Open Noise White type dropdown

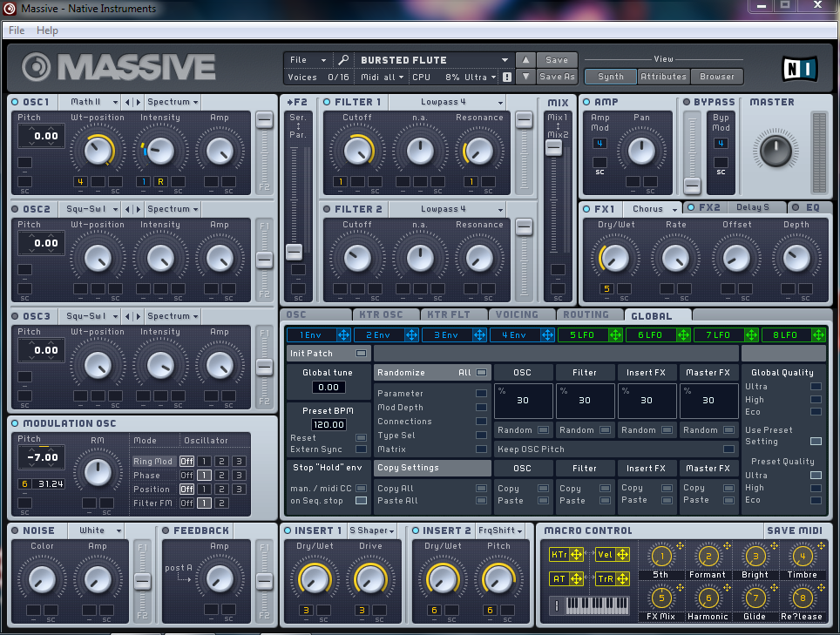[x=97, y=530]
